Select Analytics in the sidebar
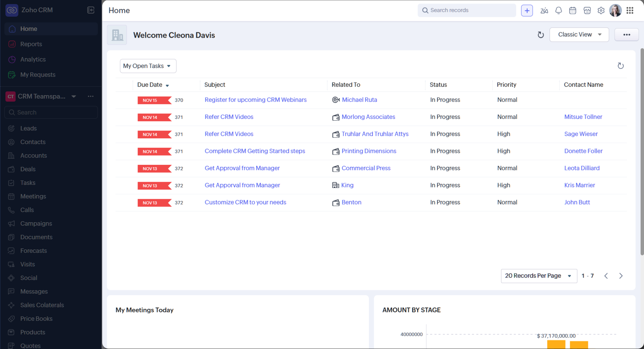Viewport: 644px width, 349px height. pyautogui.click(x=33, y=59)
